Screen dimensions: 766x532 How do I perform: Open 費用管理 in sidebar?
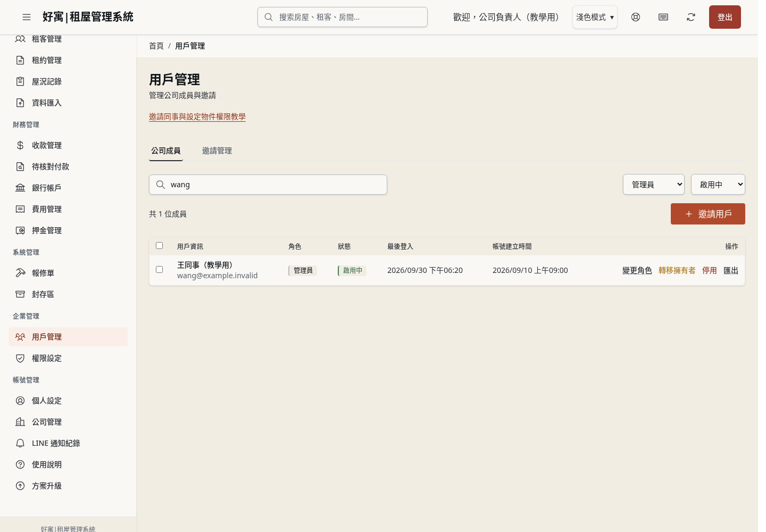click(68, 209)
